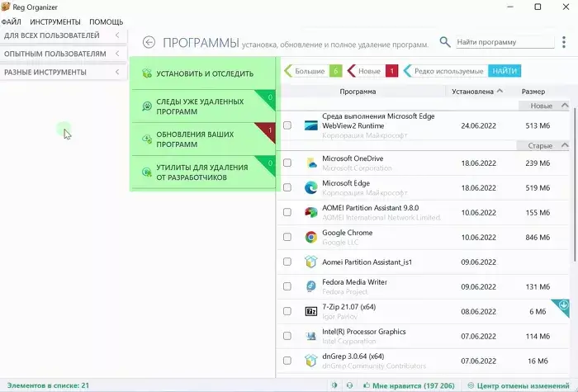The width and height of the screenshot is (578, 392).
Task: Click the Fedora Media Writer icon
Action: click(x=310, y=286)
